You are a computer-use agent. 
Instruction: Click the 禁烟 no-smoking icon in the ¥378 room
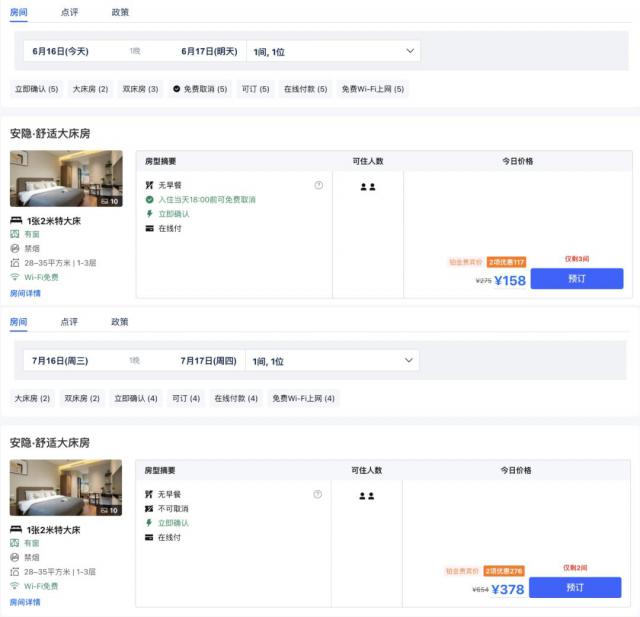14,557
